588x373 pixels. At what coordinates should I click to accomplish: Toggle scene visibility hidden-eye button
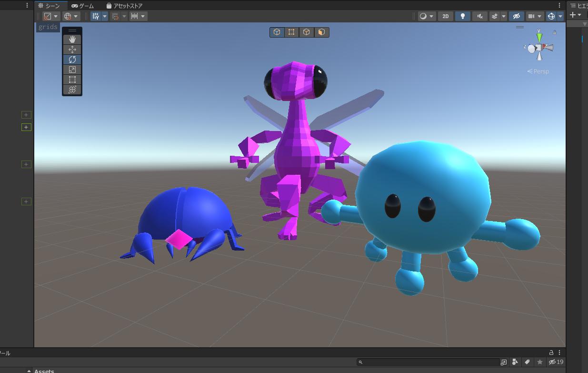click(516, 16)
